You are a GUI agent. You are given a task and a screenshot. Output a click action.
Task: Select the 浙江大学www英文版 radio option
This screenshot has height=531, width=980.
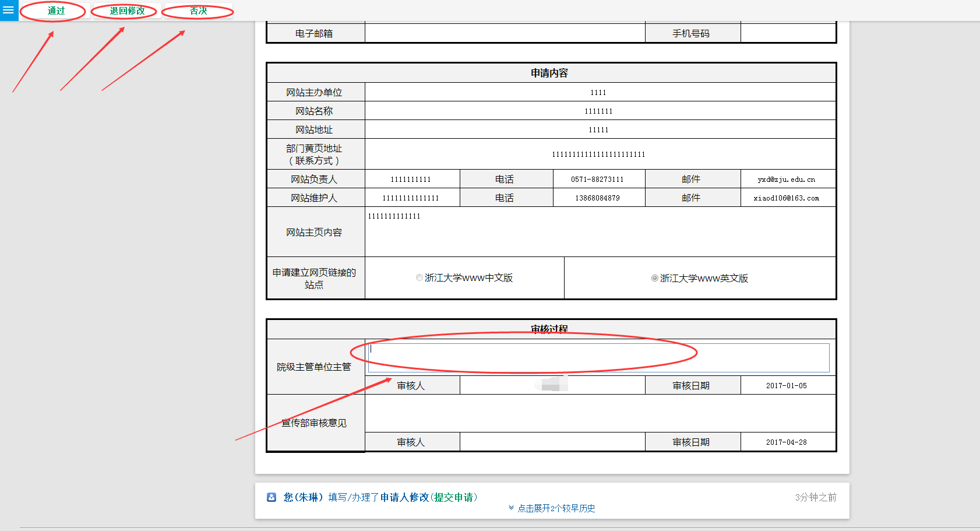tap(655, 279)
